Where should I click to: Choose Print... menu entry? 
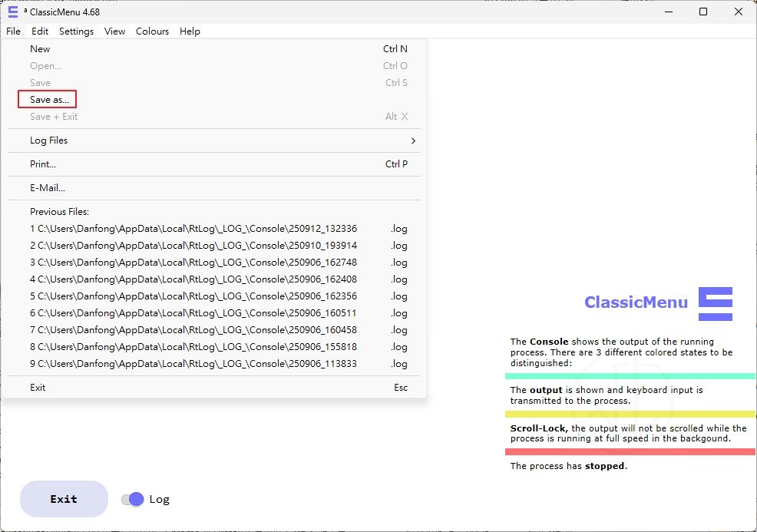click(43, 164)
